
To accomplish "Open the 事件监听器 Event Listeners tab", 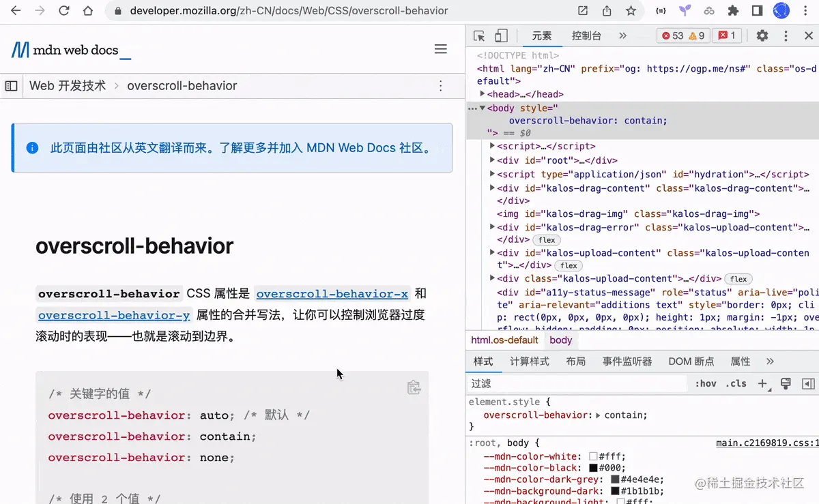I will (627, 361).
